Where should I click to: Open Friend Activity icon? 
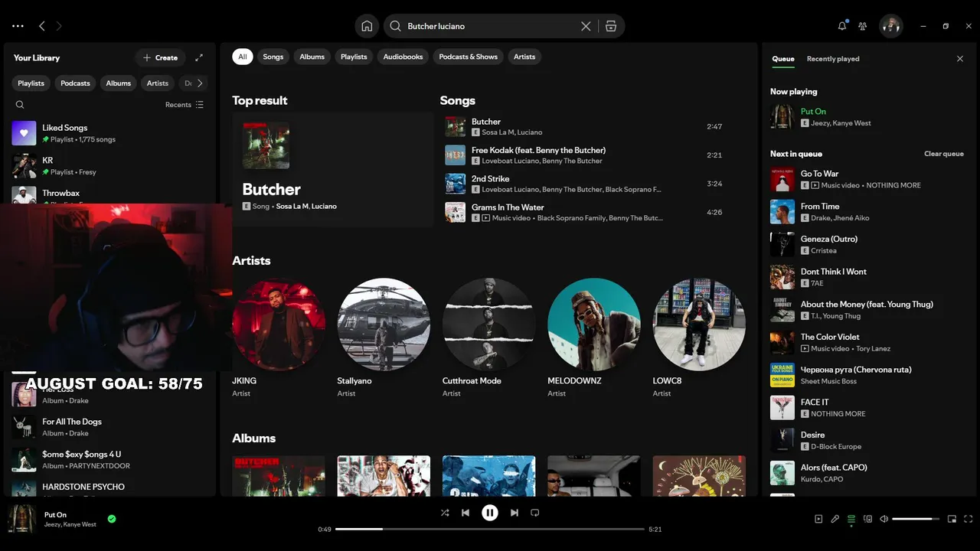click(863, 26)
